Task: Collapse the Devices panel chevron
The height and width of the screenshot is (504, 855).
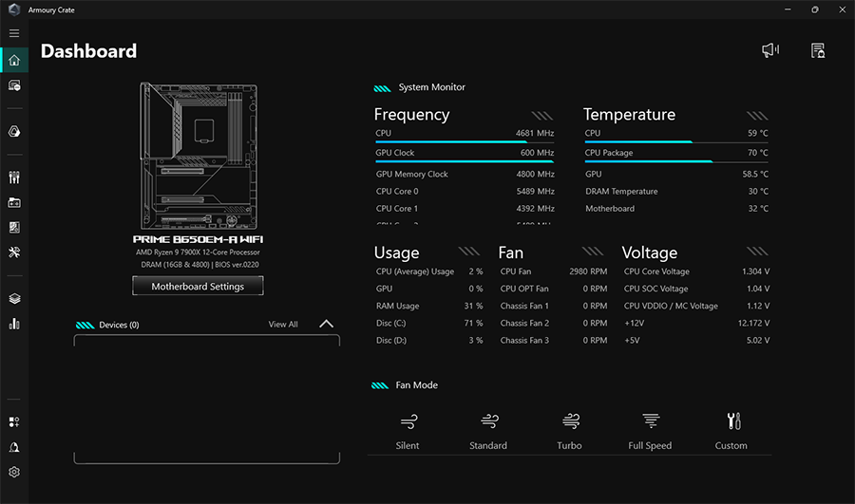Action: (326, 324)
